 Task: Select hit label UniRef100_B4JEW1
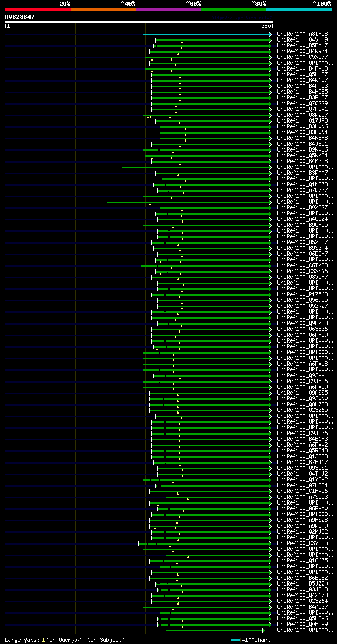[302, 144]
